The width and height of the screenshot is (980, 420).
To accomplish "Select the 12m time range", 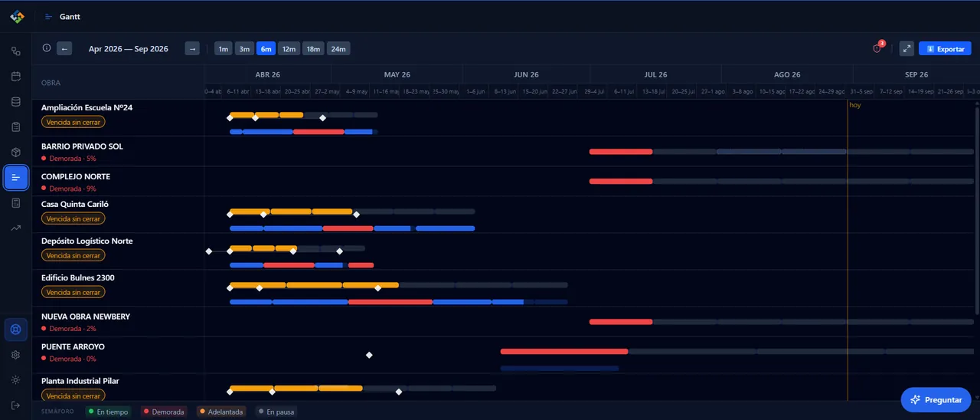I will pos(289,49).
